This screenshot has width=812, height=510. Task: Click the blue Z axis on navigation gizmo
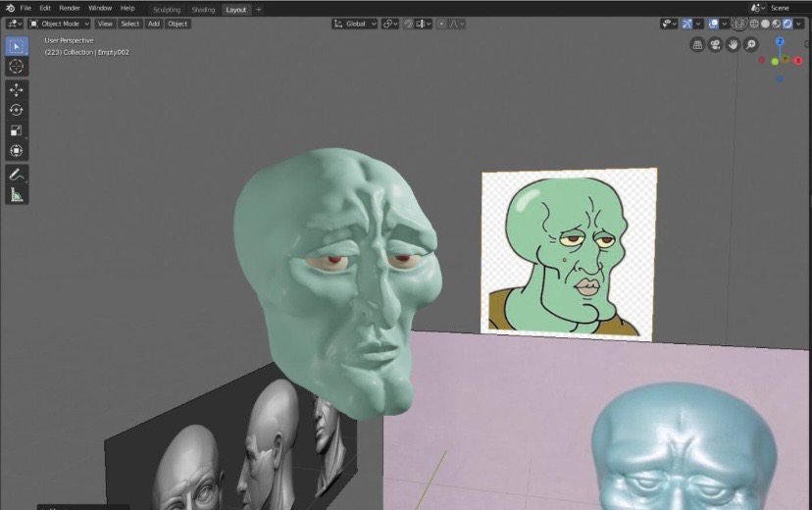(780, 42)
